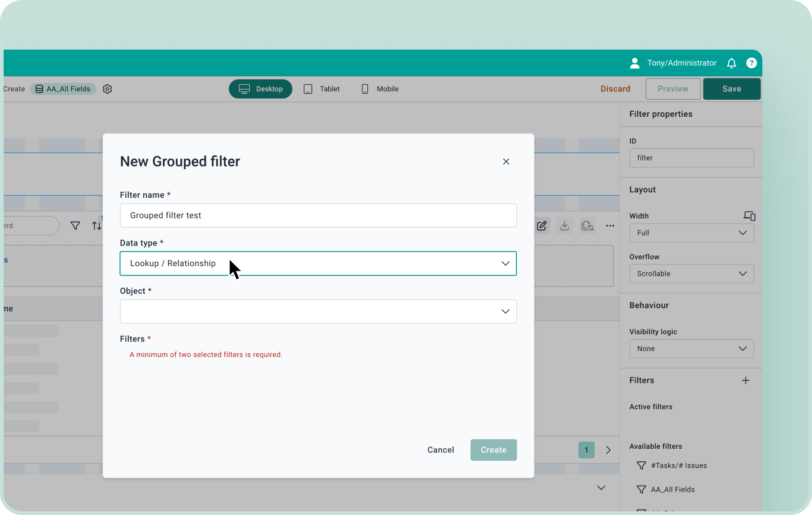This screenshot has height=515, width=812.
Task: Click the filter funnel icon in toolbar
Action: (75, 226)
